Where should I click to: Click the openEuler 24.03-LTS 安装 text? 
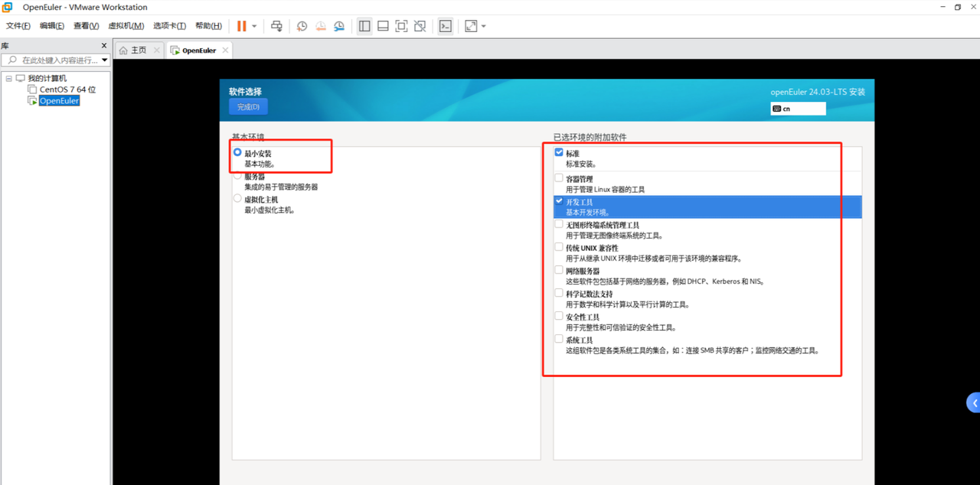pyautogui.click(x=818, y=92)
